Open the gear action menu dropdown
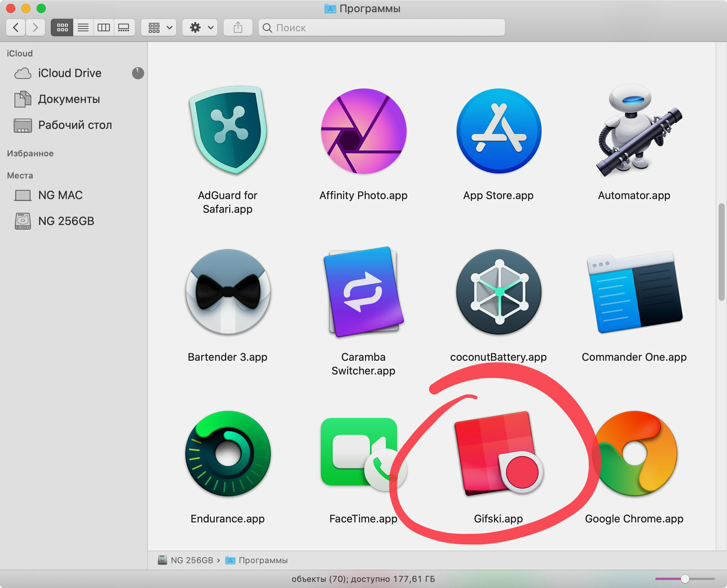Screen dimensions: 727x588 coord(200,27)
